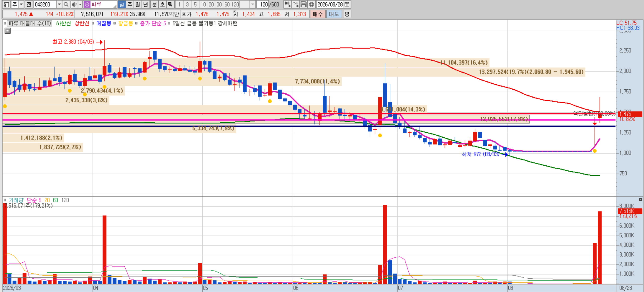Click the 60 volume moving average label

point(55,200)
